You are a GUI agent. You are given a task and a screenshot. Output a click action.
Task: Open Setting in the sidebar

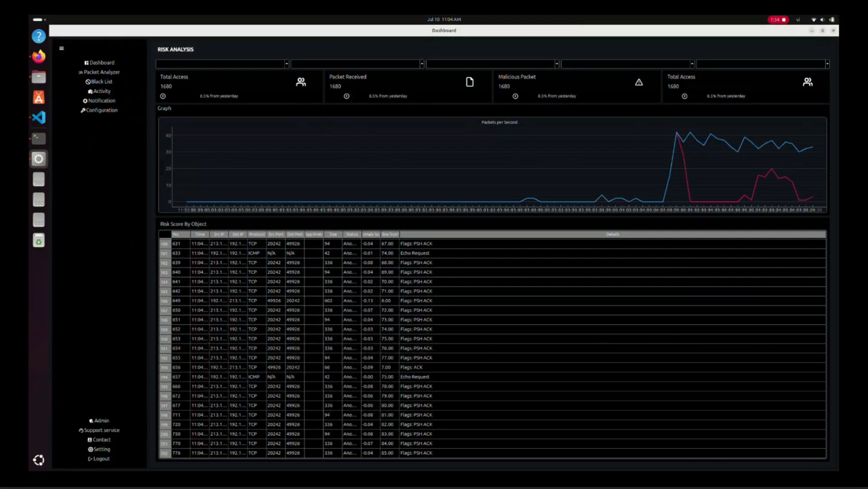click(x=99, y=450)
